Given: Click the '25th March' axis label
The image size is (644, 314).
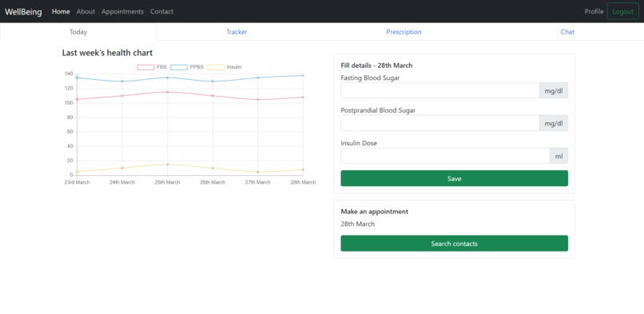Looking at the screenshot, I should point(167,182).
